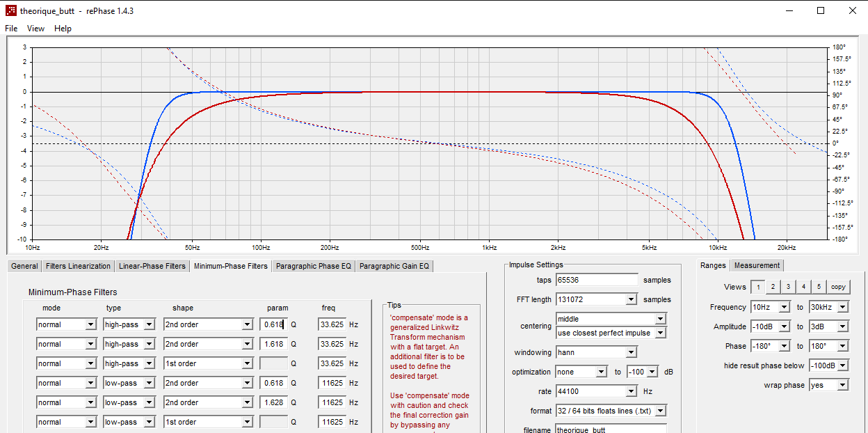Switch to the Measurement tab
This screenshot has width=868, height=433.
(757, 265)
